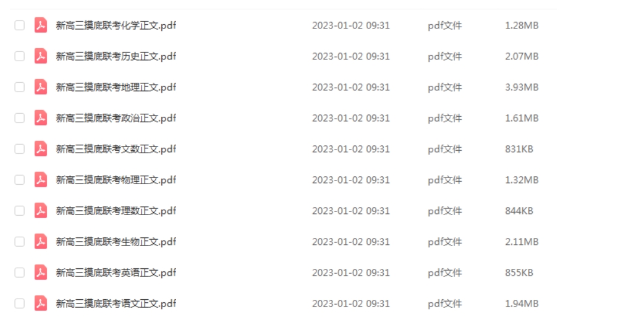This screenshot has width=644, height=327.
Task: Tick the checkbox beside 地理正文.pdf
Action: click(x=19, y=87)
